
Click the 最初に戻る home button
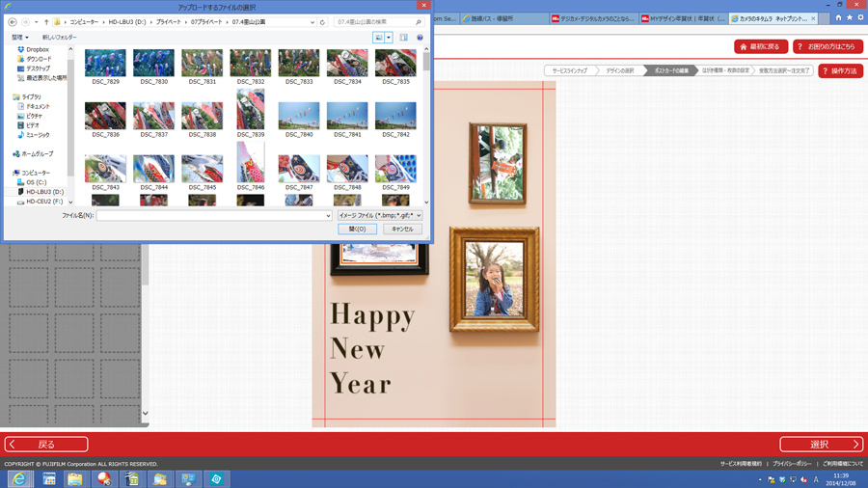(761, 46)
